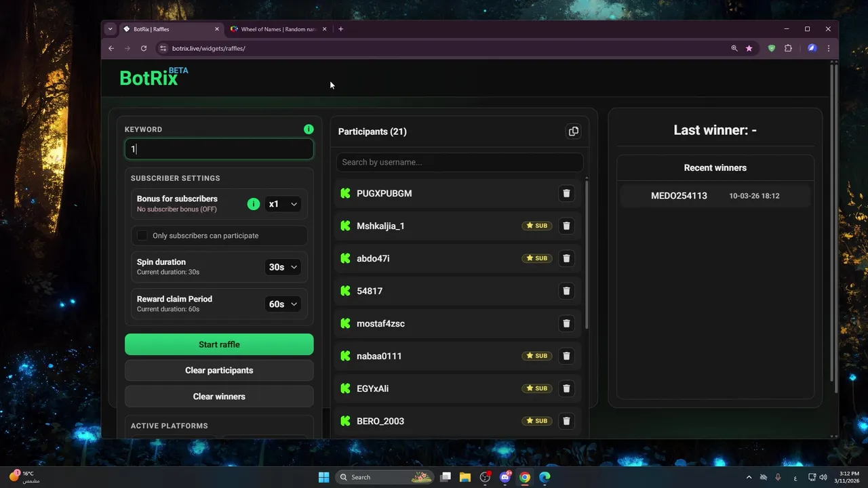Click participants list scrollbar

click(587, 254)
